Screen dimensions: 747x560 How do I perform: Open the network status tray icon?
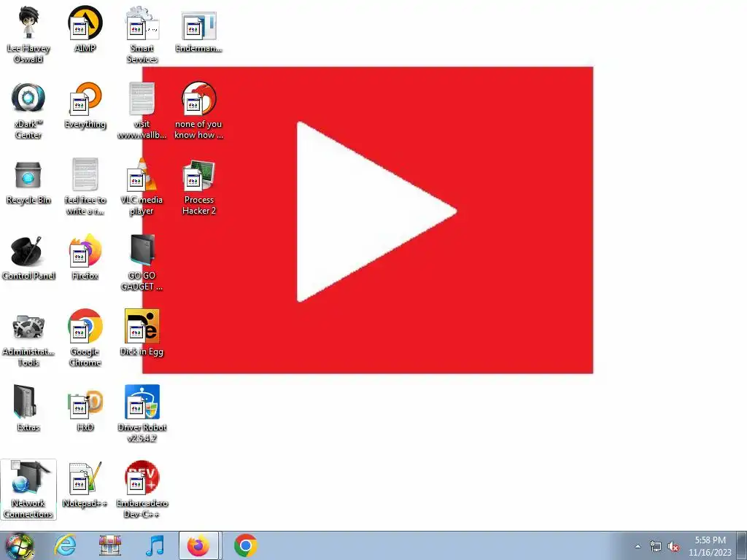(656, 547)
